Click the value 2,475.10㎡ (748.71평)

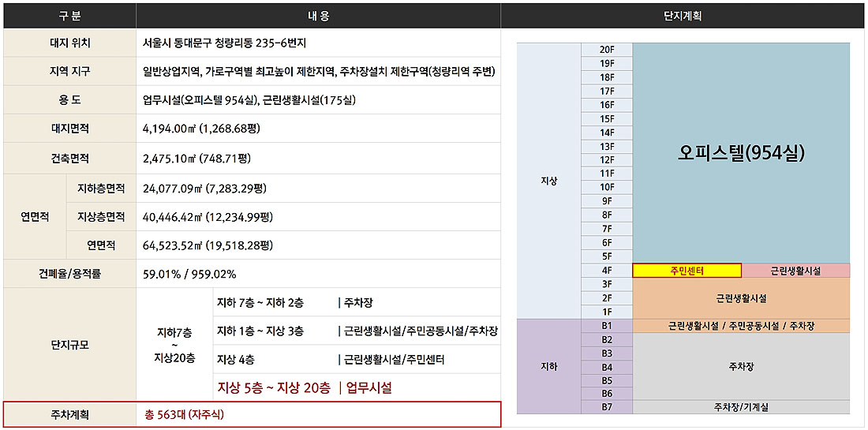pos(196,159)
